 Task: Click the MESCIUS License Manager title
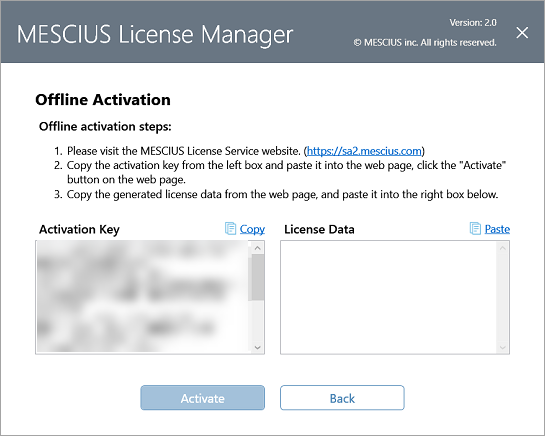coord(155,35)
